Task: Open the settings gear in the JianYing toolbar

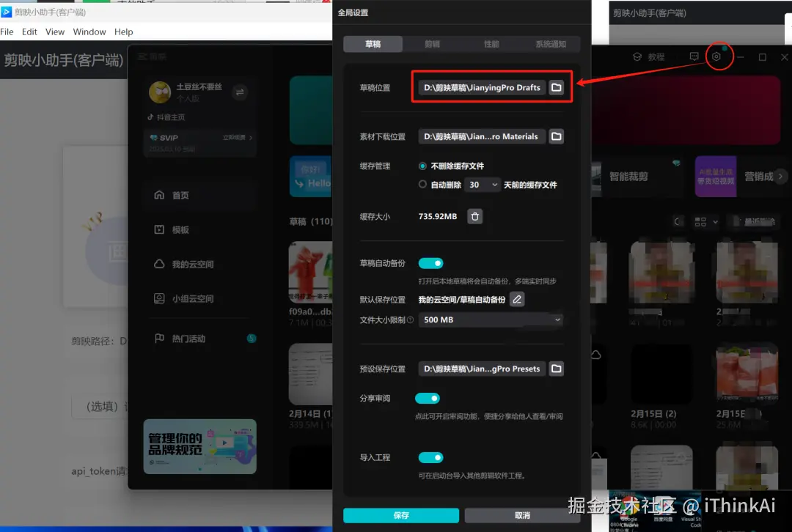Action: coord(715,56)
